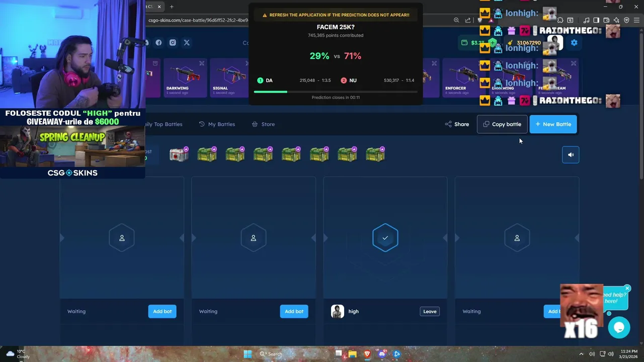This screenshot has width=644, height=362.
Task: Add a bot to the second waiting slot
Action: tap(294, 311)
